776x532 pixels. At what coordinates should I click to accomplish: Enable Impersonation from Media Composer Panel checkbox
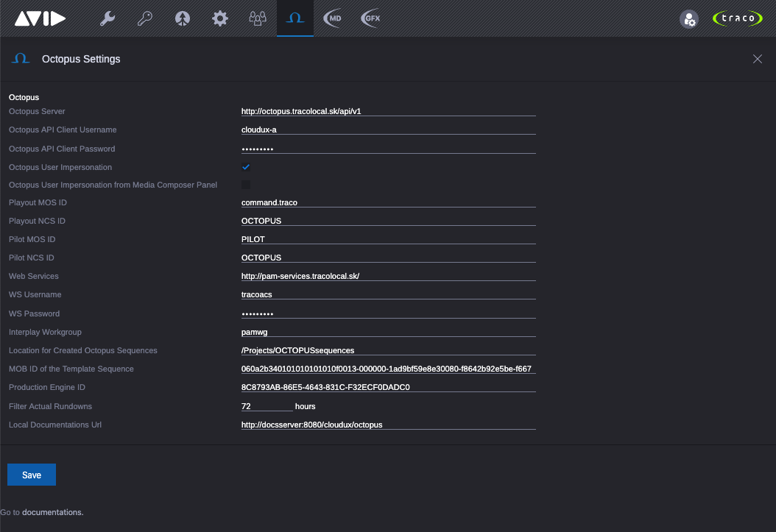coord(245,185)
